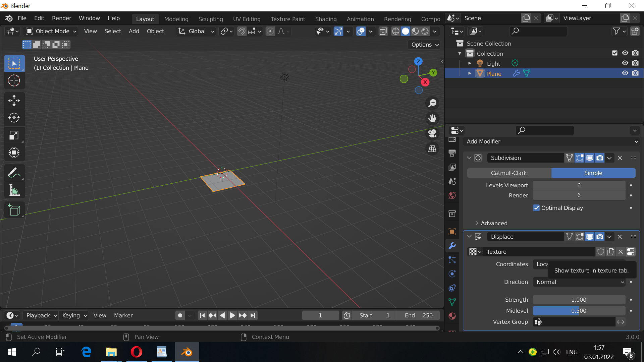Jump to the end frame
The height and width of the screenshot is (362, 644).
coord(253,315)
